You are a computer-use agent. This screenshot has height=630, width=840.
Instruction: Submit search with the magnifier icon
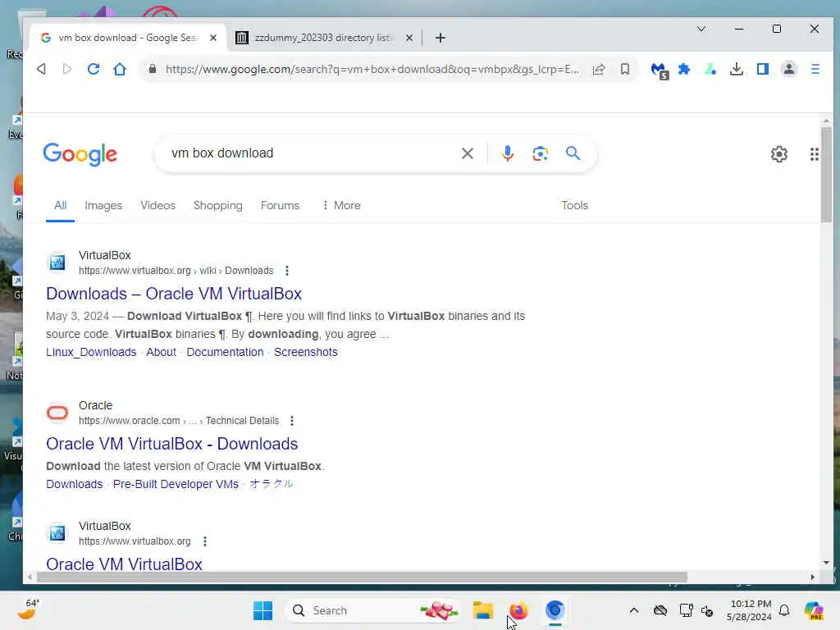573,153
